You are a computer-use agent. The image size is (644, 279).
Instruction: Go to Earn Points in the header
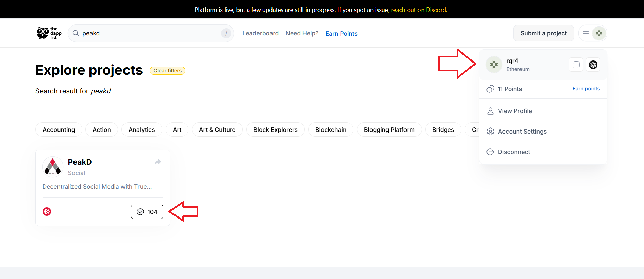(341, 34)
